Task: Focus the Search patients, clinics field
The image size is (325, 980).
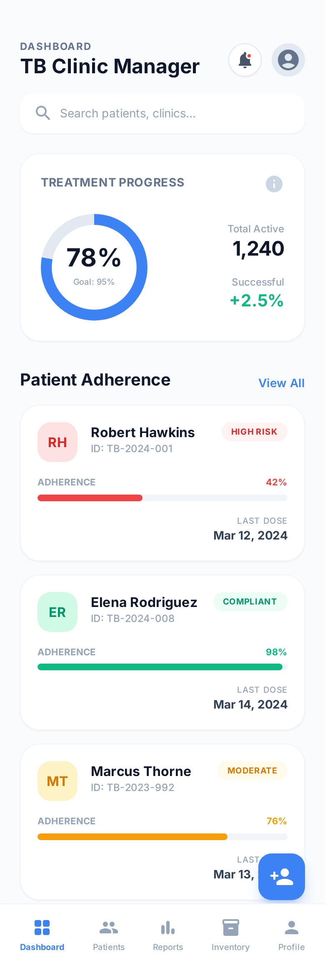Action: (162, 113)
